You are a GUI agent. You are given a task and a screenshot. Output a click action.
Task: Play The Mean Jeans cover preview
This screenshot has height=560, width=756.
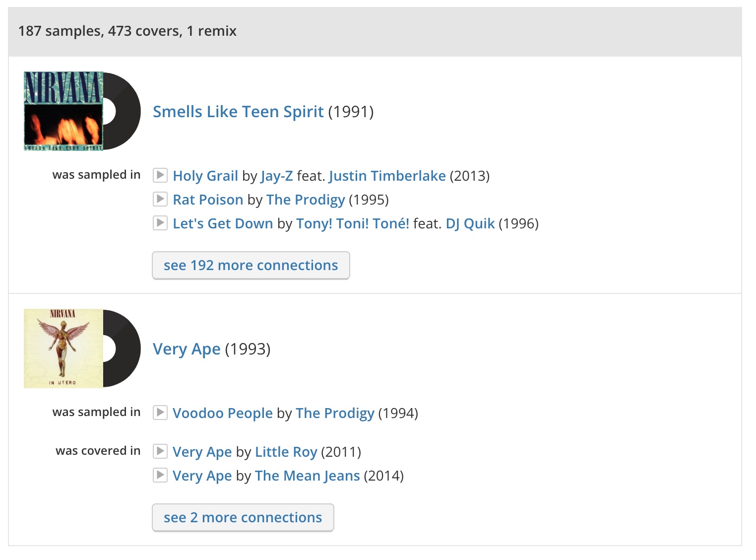click(x=160, y=475)
